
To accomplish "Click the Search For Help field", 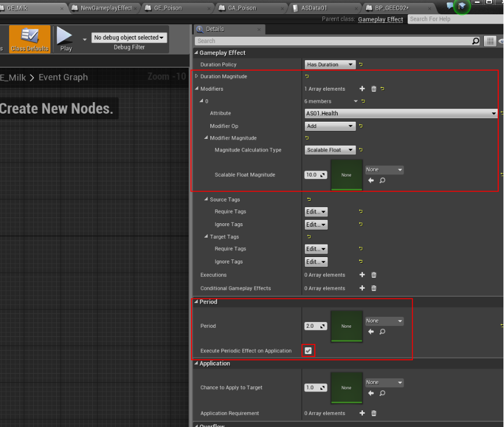I will (455, 19).
